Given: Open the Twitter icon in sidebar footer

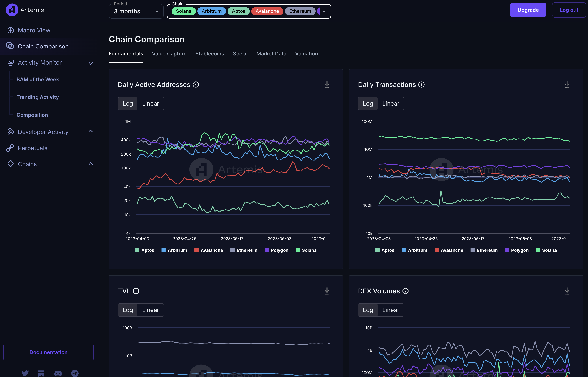Looking at the screenshot, I should pyautogui.click(x=25, y=373).
